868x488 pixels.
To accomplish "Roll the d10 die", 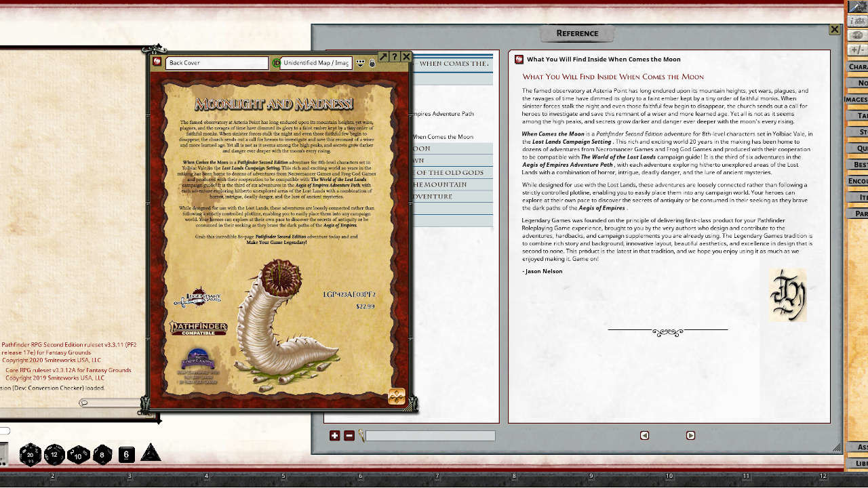I will [x=77, y=455].
